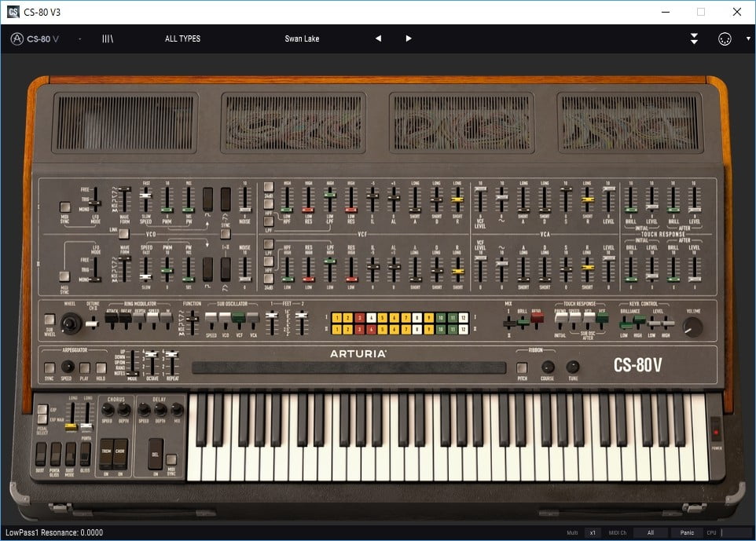Toggle the Exp pedal select button

point(42,410)
